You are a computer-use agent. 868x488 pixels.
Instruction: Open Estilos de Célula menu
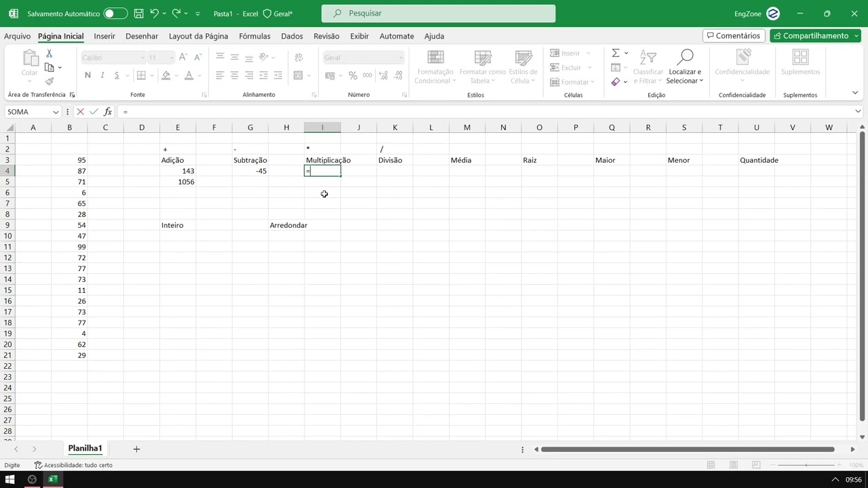(x=523, y=67)
